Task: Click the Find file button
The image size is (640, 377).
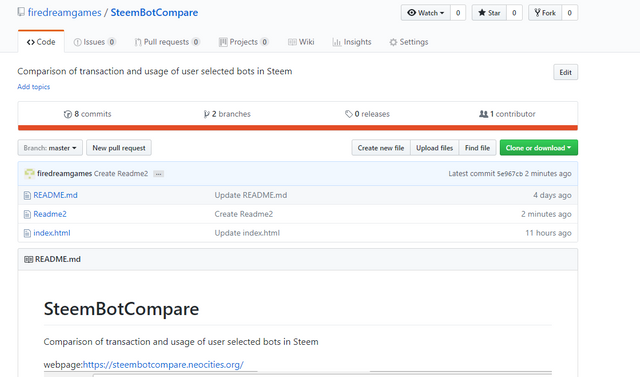Action: (477, 148)
